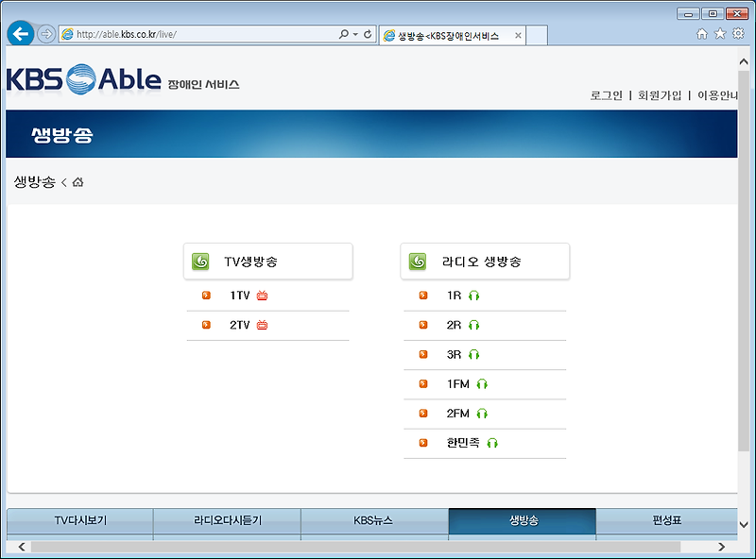Click the home icon in breadcrumb
The width and height of the screenshot is (756, 559).
click(x=77, y=182)
